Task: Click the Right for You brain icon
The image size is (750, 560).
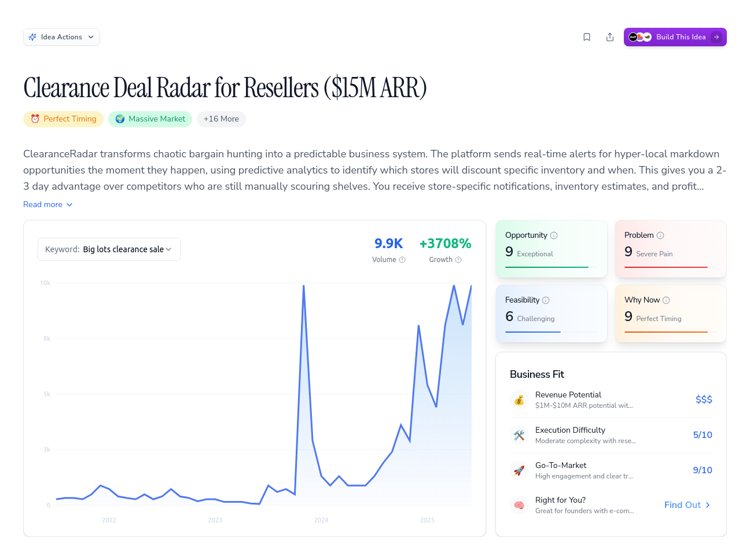Action: (519, 505)
